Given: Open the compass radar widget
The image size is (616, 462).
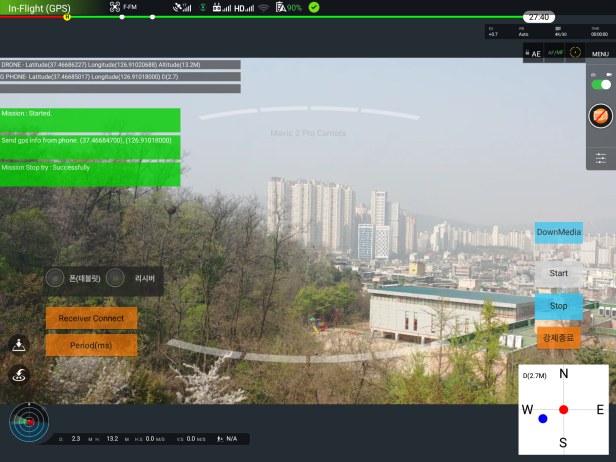Looking at the screenshot, I should 28,423.
